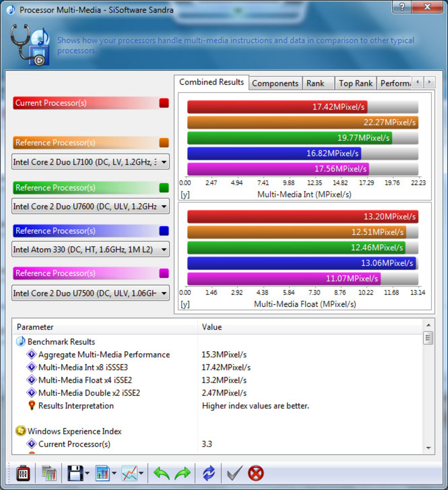This screenshot has height=490, width=448.
Task: Click the magenta 11.07MPixel/s bar
Action: click(x=284, y=278)
